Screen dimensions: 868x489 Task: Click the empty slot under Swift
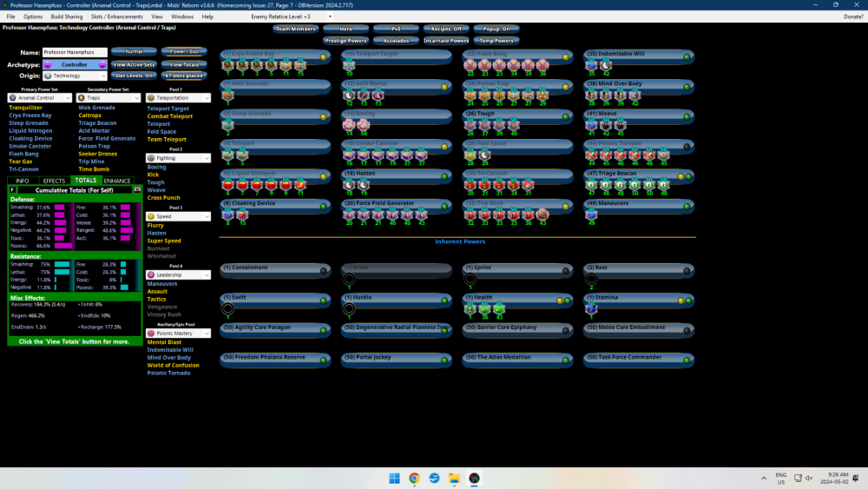[227, 309]
